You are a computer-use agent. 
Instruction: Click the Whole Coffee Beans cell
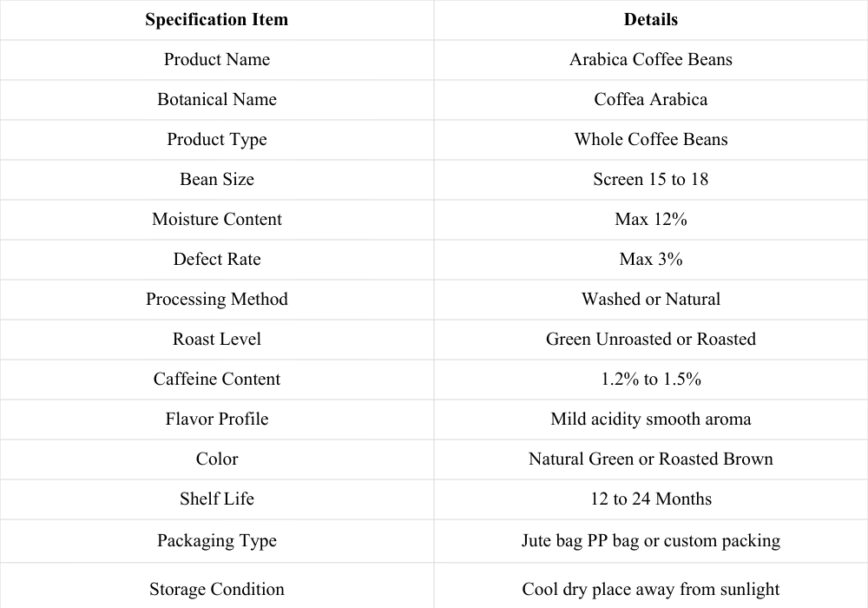pos(650,140)
